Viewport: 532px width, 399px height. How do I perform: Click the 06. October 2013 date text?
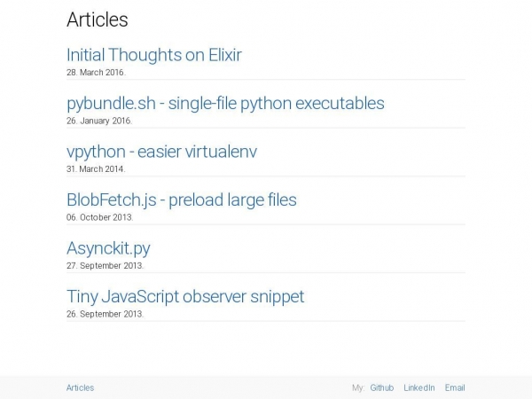(99, 217)
